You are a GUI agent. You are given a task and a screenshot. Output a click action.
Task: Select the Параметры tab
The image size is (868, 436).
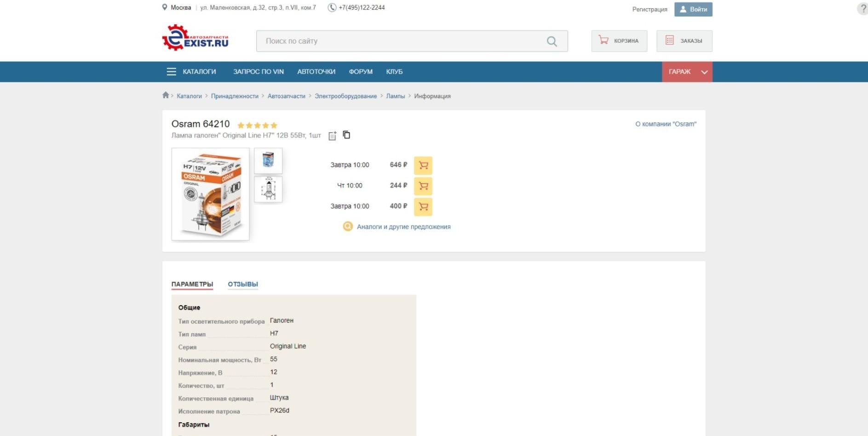tap(192, 284)
